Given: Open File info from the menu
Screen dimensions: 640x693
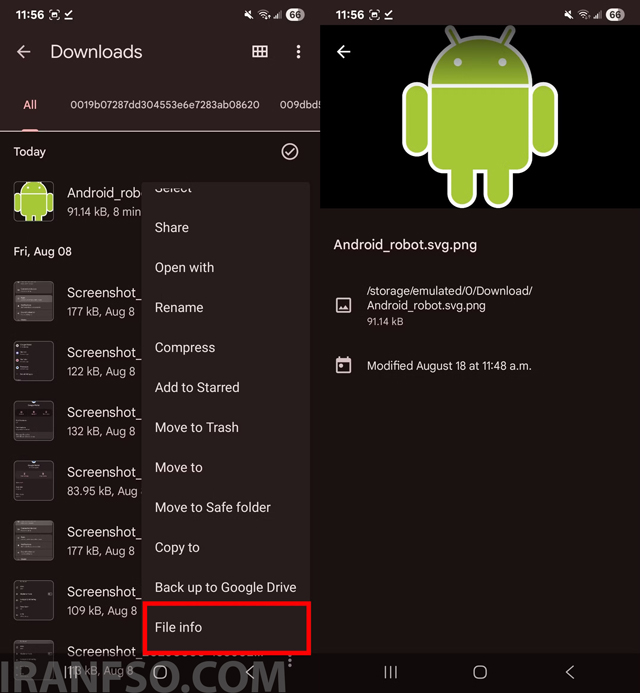Looking at the screenshot, I should (x=227, y=628).
